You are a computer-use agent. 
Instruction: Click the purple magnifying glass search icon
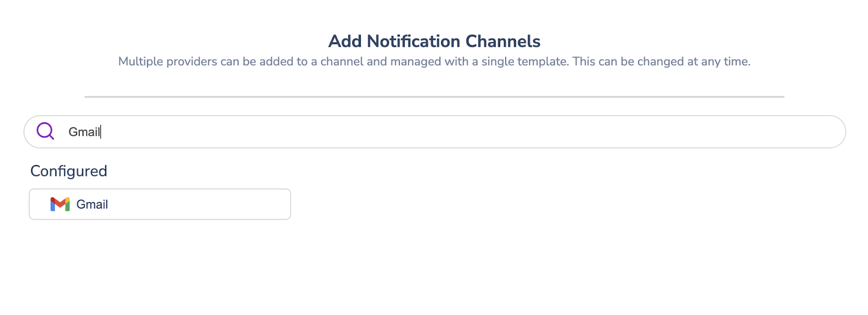pyautogui.click(x=46, y=131)
